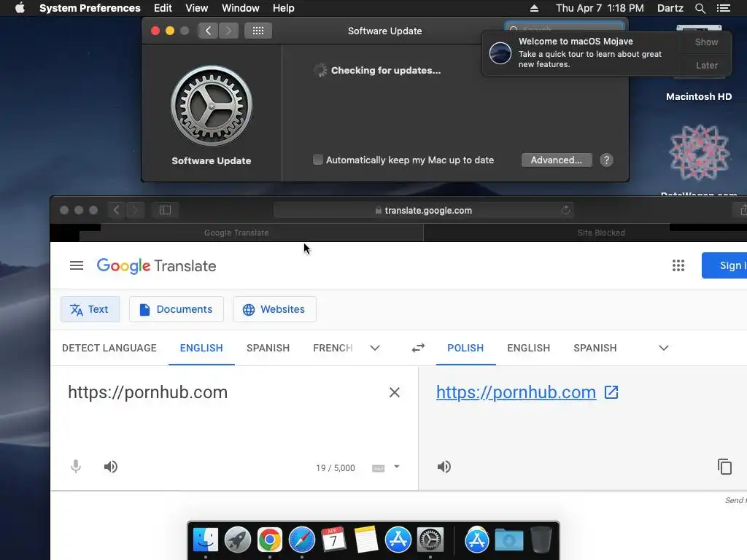Open Notes from the Dock
747x560 pixels.
tap(366, 540)
